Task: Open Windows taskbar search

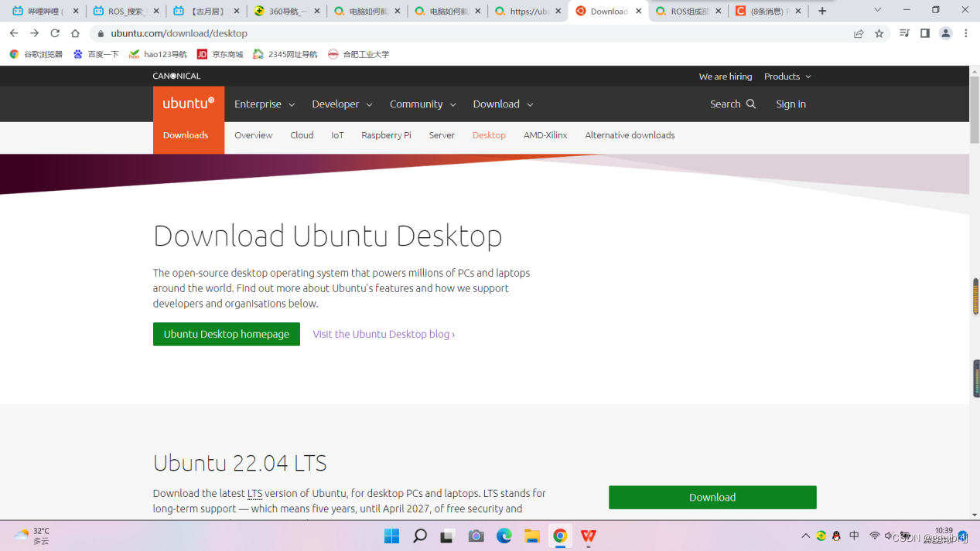Action: click(x=420, y=536)
